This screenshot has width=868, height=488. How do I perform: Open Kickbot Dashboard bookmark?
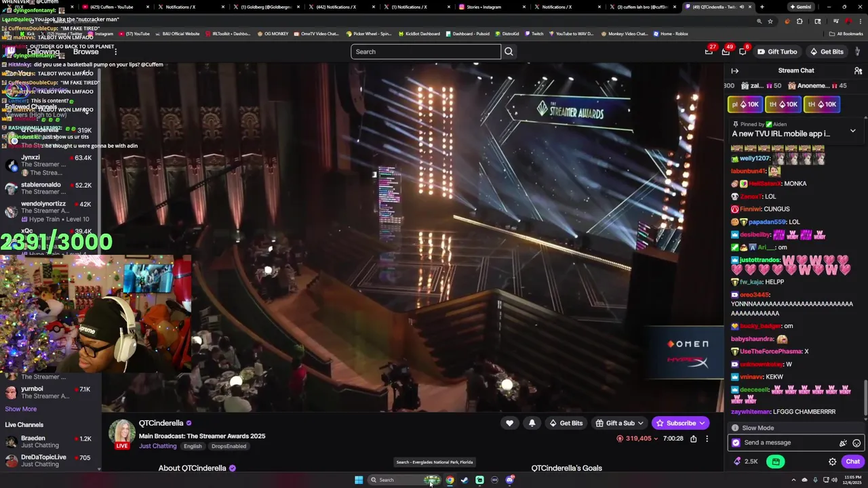click(418, 33)
